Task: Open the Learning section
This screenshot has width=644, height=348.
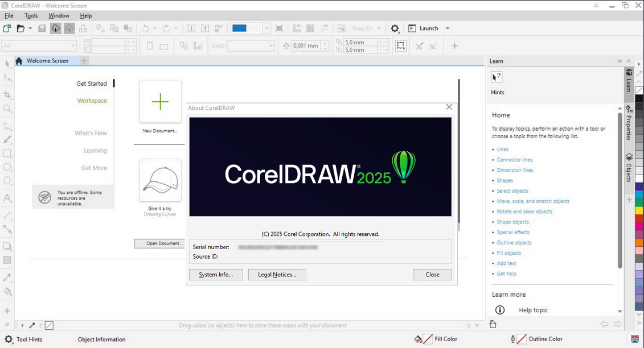Action: click(95, 151)
